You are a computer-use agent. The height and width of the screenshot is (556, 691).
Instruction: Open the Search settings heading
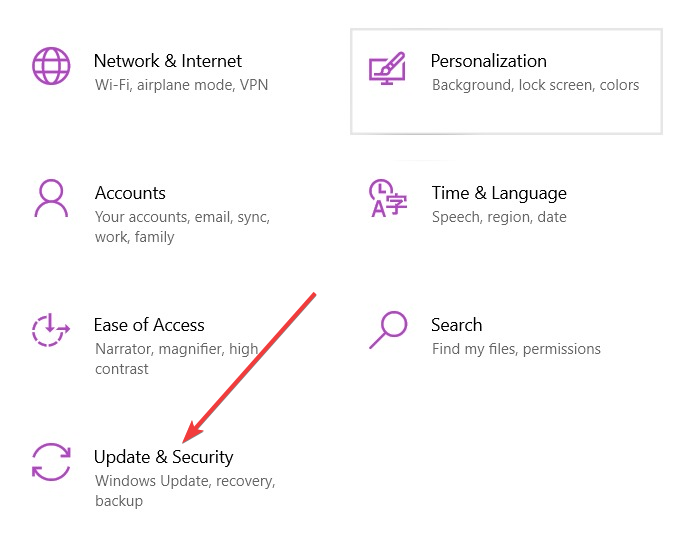point(457,325)
